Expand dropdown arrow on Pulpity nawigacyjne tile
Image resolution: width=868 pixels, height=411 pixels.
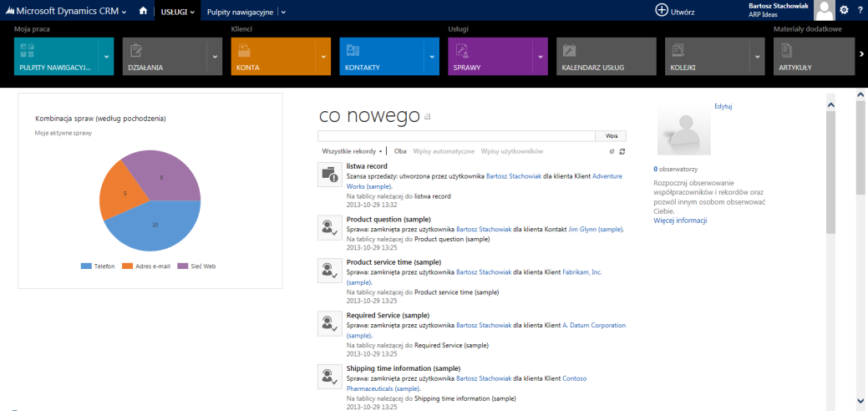107,57
